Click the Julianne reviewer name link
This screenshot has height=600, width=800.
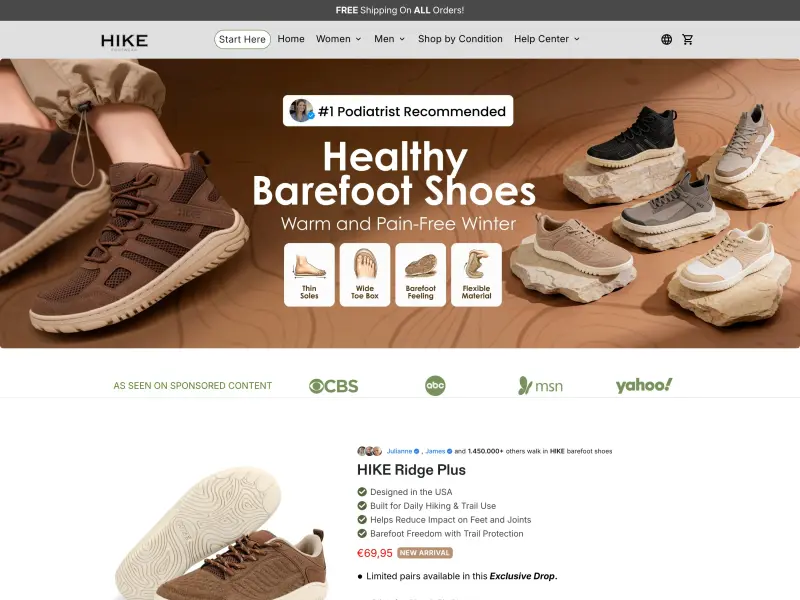(399, 451)
